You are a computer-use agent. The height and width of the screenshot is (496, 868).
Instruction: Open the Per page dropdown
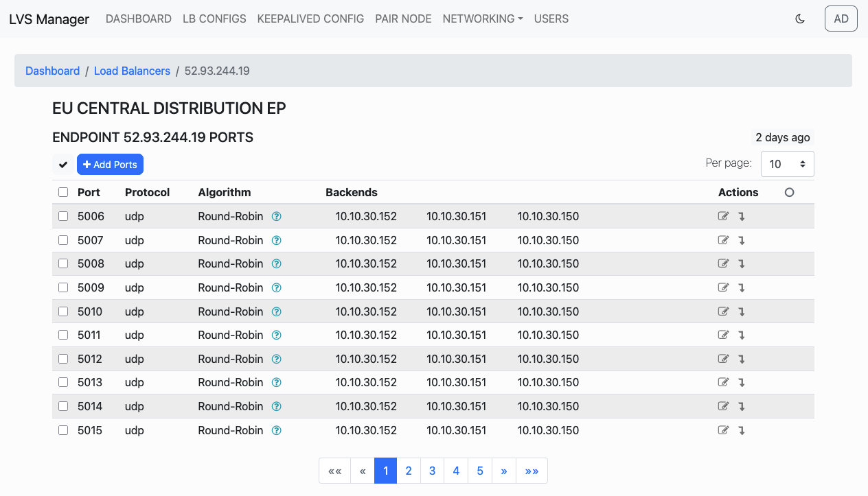click(788, 164)
